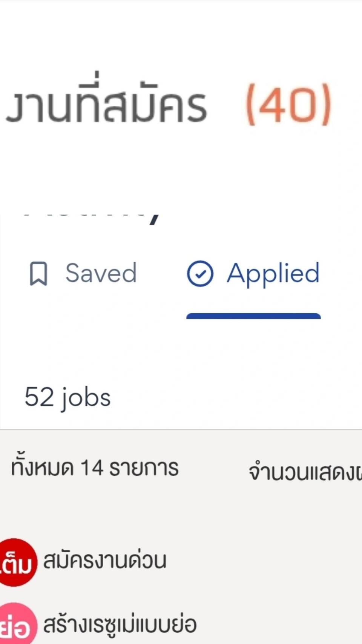Open the จำนวนแสดงผล display count selector
The width and height of the screenshot is (362, 644).
click(305, 472)
